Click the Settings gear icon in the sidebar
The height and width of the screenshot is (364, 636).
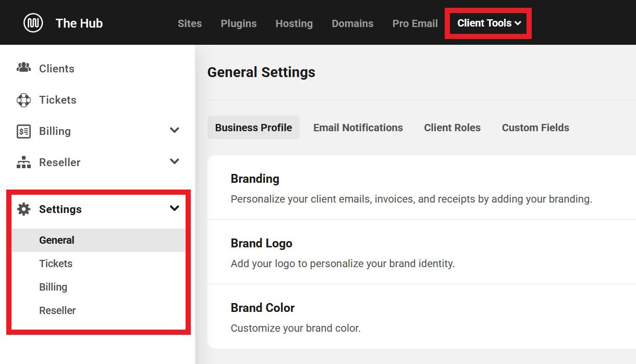tap(23, 209)
